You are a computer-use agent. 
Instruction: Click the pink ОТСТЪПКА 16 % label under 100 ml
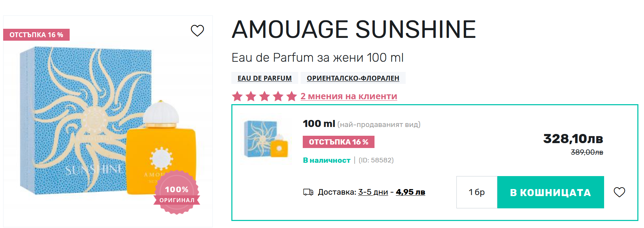point(338,142)
